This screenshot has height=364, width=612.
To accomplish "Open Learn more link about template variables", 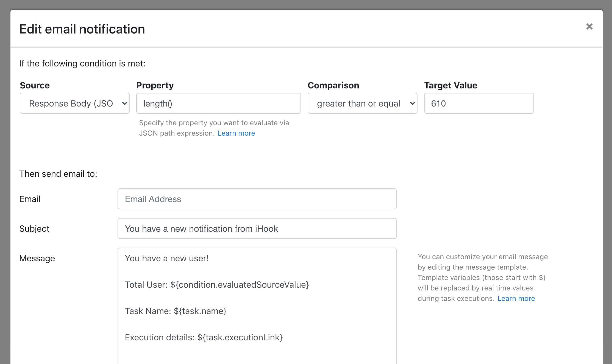I will click(x=516, y=298).
